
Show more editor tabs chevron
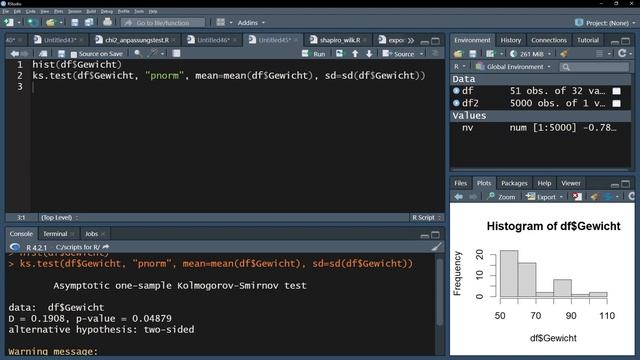pyautogui.click(x=411, y=40)
